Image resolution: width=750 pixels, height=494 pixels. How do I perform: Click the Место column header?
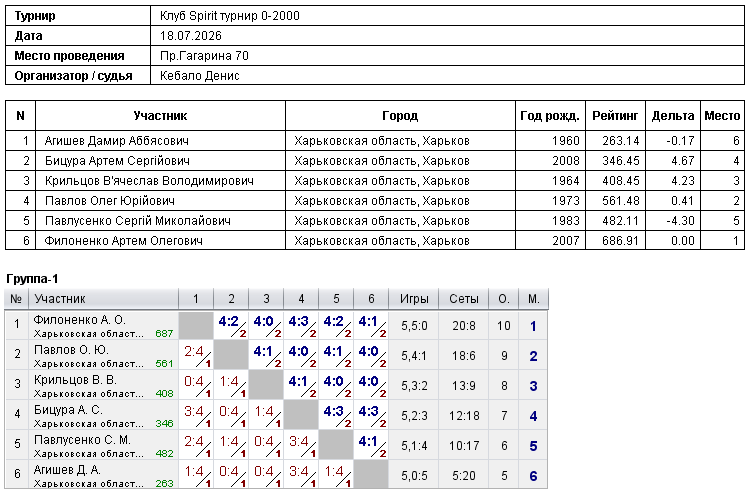click(x=722, y=116)
